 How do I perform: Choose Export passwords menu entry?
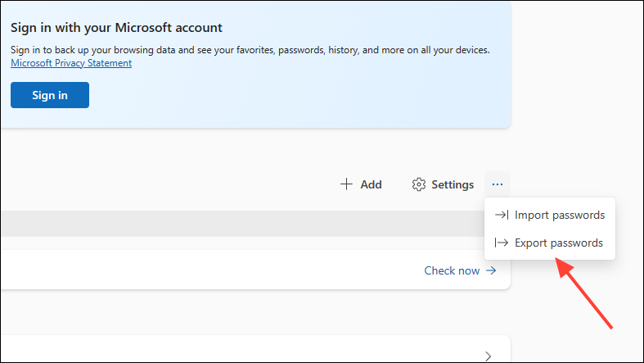559,243
